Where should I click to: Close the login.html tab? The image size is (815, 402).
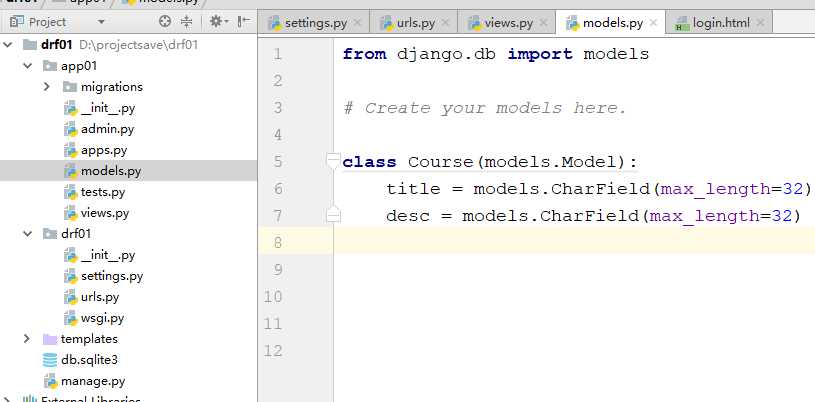tap(760, 23)
